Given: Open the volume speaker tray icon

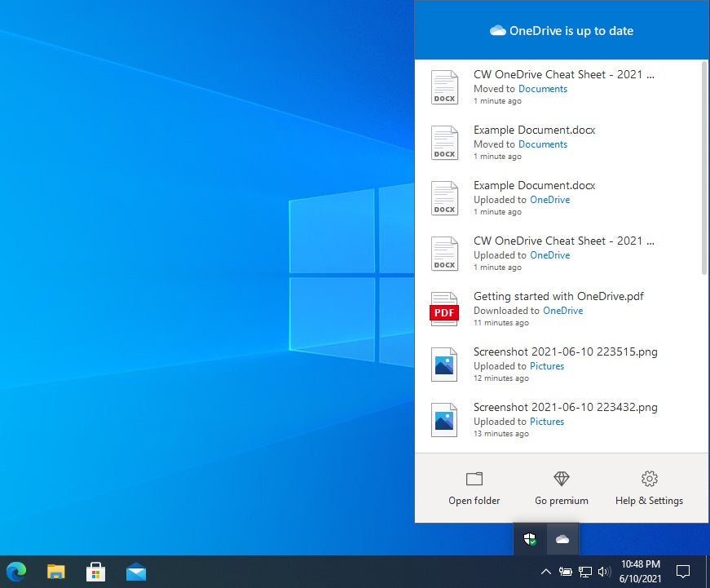Looking at the screenshot, I should tap(605, 572).
